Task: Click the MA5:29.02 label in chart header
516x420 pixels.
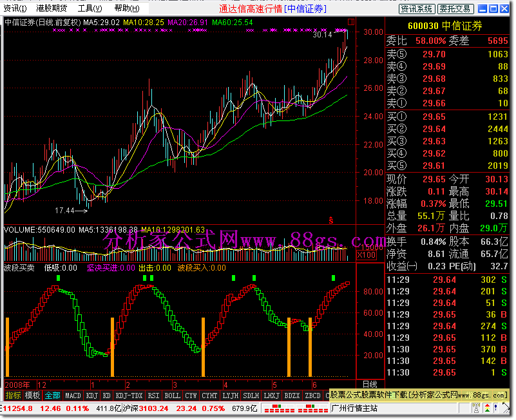Action: tap(101, 23)
